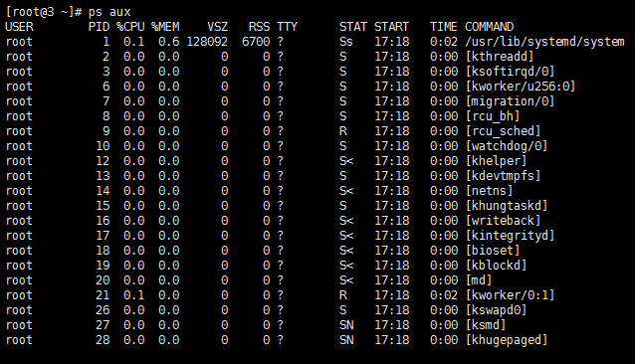Click the '[khugepaged]' process name
The width and height of the screenshot is (635, 364).
(507, 340)
